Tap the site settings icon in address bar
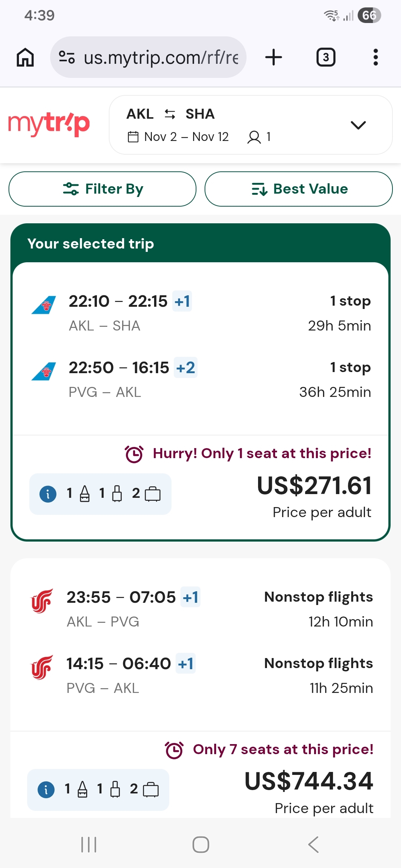This screenshot has width=401, height=868. (x=67, y=57)
